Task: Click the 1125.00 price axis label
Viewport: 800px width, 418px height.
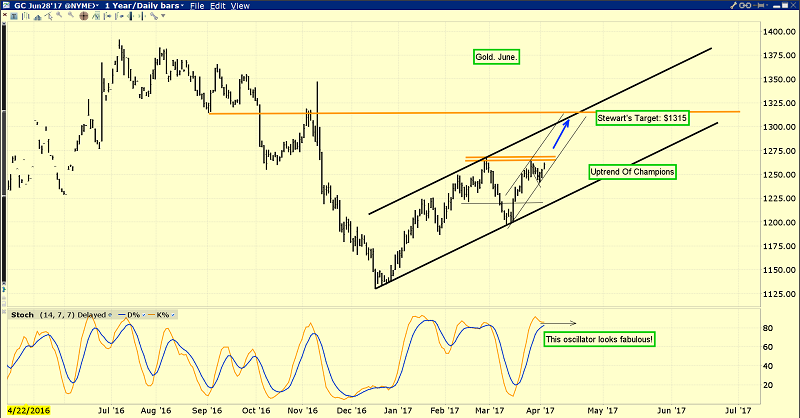Action: [779, 294]
